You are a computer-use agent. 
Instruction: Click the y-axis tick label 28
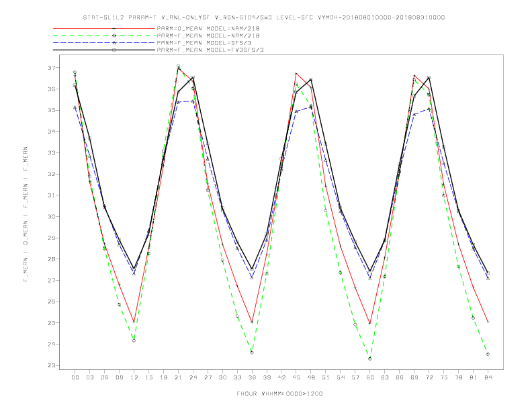click(52, 259)
